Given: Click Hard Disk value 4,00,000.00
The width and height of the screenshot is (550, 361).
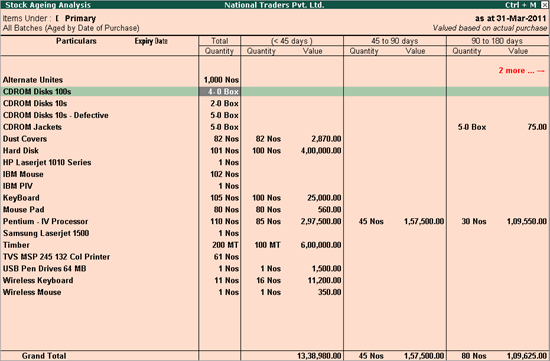Looking at the screenshot, I should pyautogui.click(x=321, y=151).
